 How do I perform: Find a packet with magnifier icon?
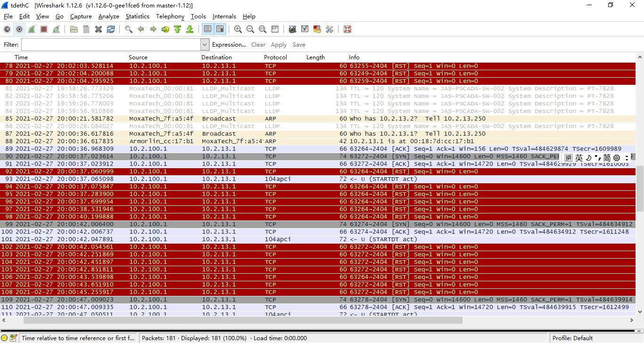129,29
